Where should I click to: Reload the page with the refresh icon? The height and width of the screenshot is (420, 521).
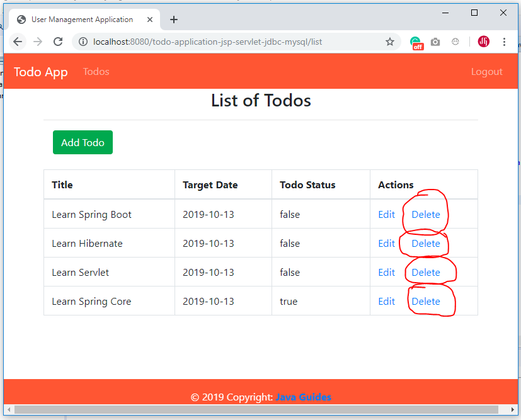[x=58, y=42]
